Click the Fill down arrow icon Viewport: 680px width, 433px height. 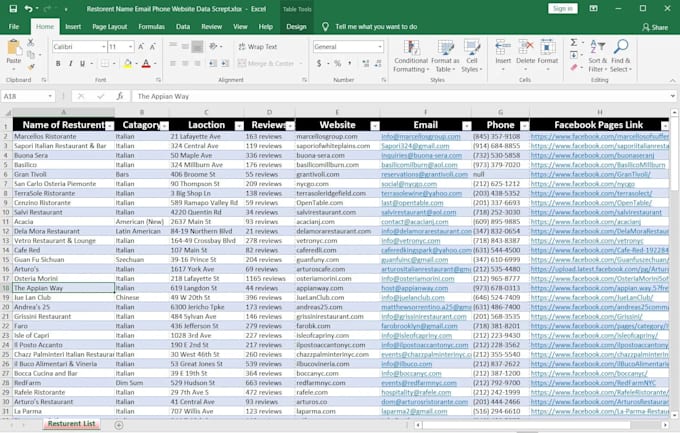[574, 55]
